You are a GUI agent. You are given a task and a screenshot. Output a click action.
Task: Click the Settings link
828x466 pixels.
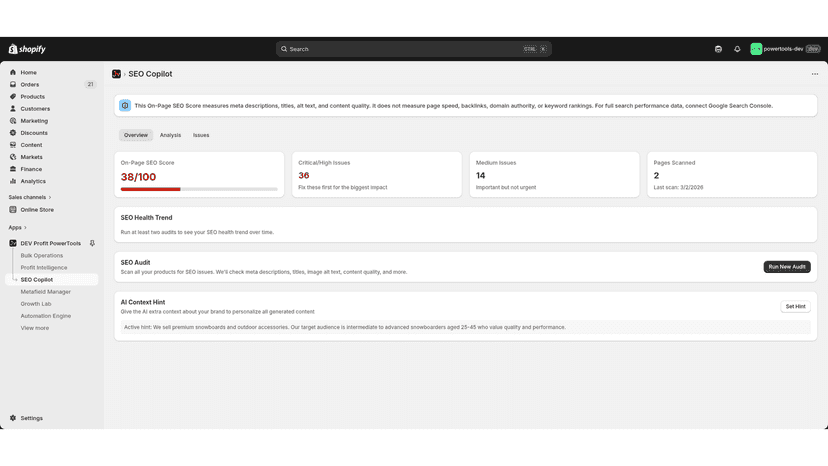(32, 418)
